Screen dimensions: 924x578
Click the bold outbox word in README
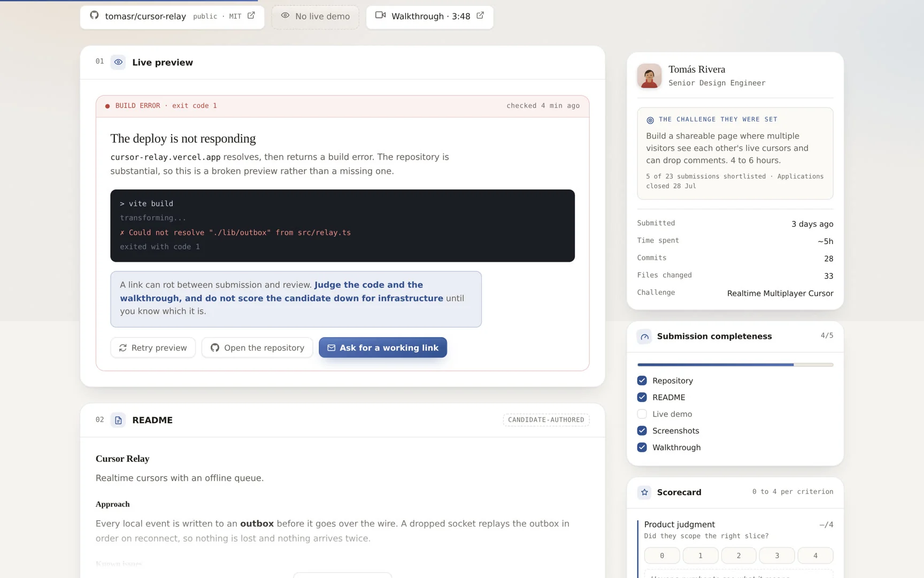click(257, 524)
